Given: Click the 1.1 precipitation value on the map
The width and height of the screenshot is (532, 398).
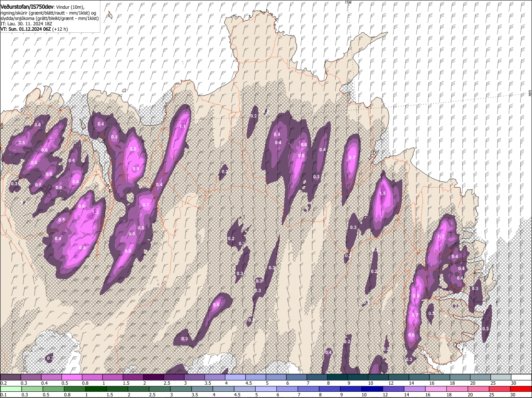Looking at the screenshot, I should (x=182, y=126).
